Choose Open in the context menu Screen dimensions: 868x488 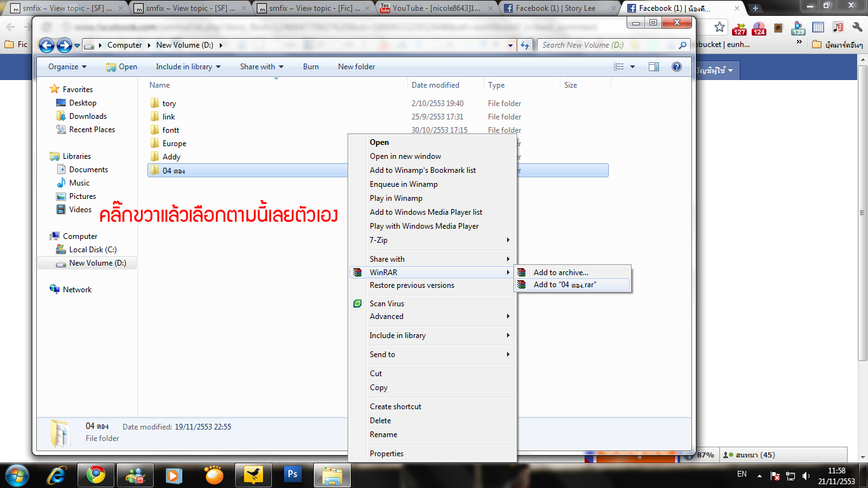379,142
